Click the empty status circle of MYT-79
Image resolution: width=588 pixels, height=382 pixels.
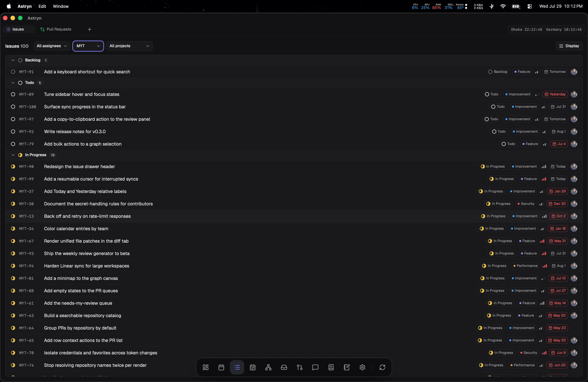(x=13, y=144)
